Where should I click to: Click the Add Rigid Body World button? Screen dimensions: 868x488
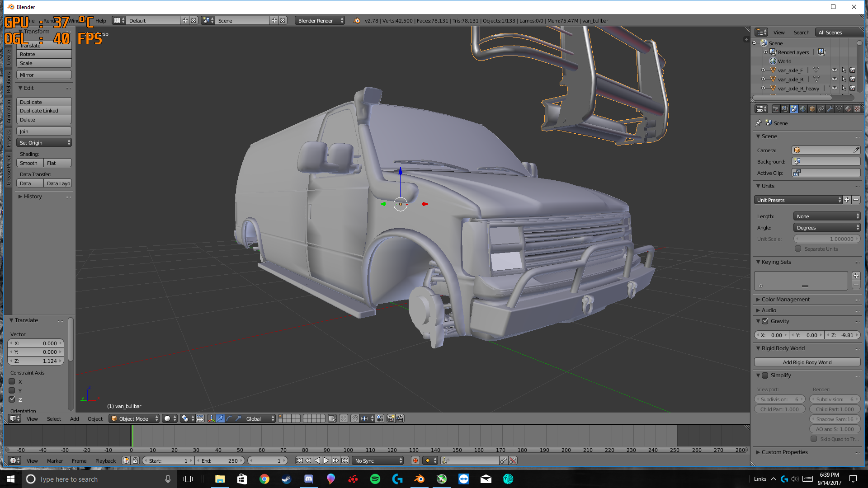click(807, 362)
